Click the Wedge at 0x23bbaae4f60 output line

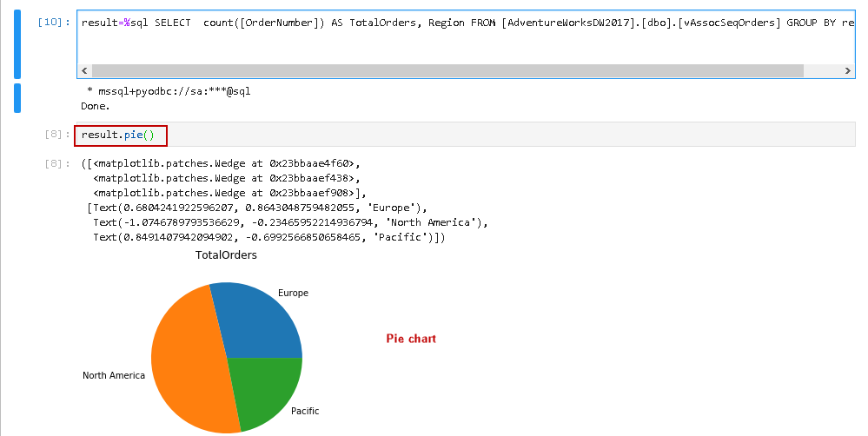coord(221,164)
